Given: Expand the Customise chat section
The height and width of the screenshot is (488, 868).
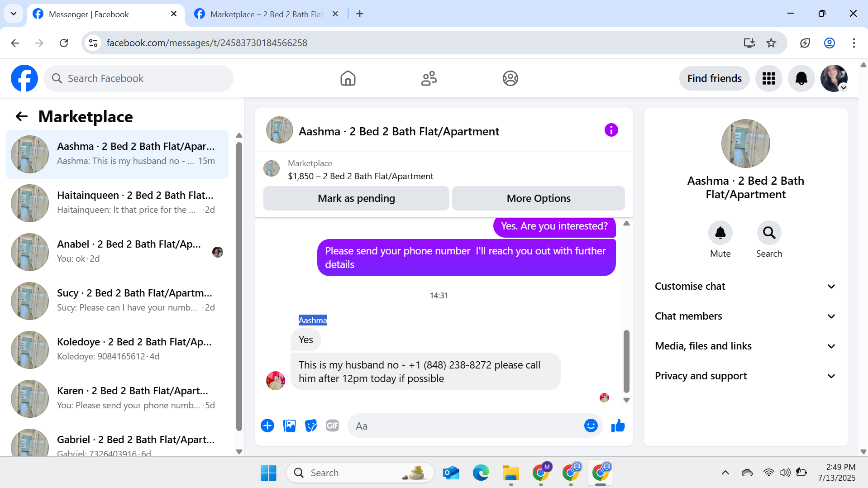Looking at the screenshot, I should pos(745,286).
